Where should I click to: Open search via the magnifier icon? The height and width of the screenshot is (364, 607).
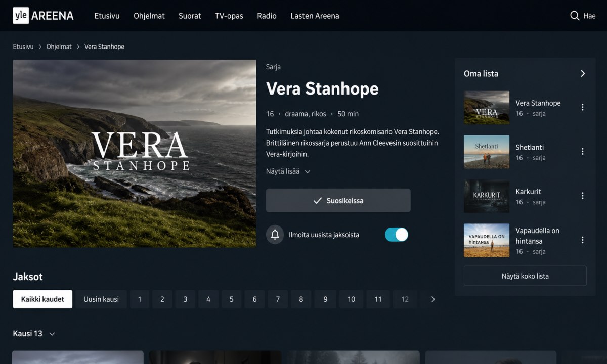coord(575,16)
